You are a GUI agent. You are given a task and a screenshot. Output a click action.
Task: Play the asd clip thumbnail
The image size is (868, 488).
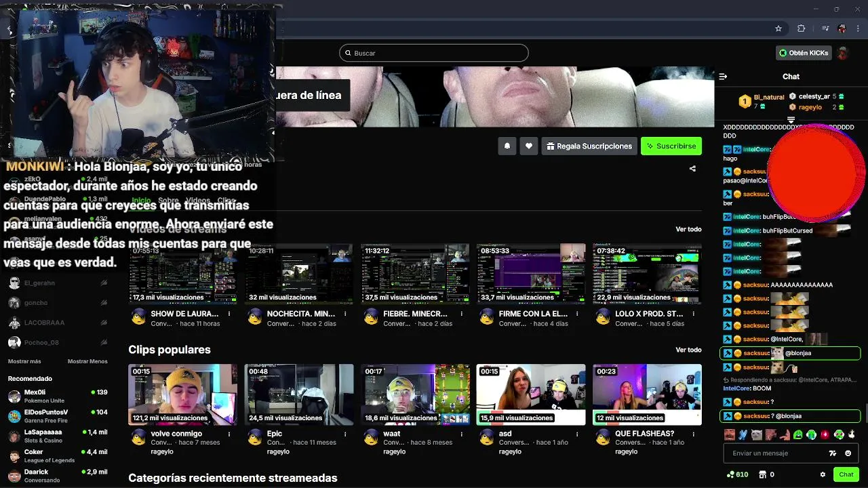pyautogui.click(x=531, y=394)
